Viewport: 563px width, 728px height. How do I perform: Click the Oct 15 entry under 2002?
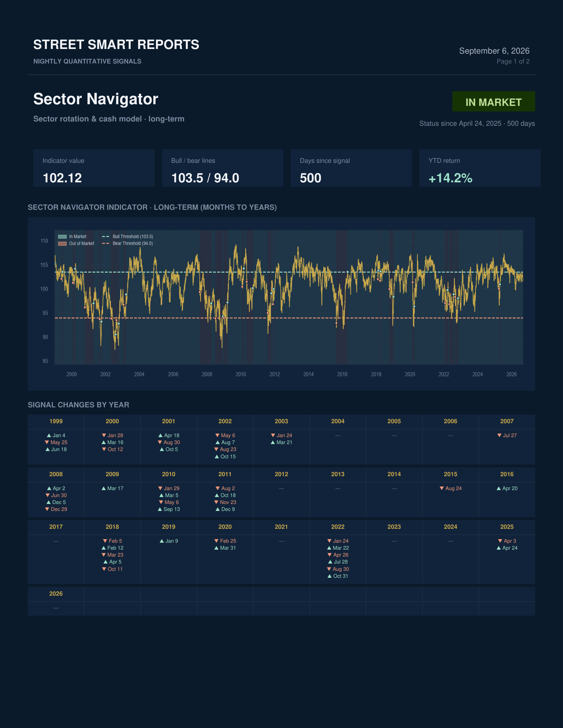click(x=225, y=457)
